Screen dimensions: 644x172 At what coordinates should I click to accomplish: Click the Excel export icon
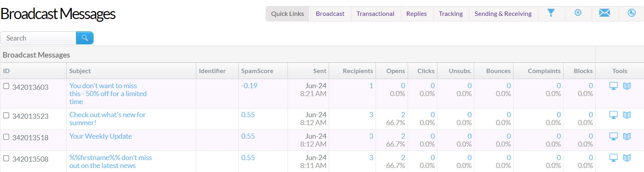(631, 13)
